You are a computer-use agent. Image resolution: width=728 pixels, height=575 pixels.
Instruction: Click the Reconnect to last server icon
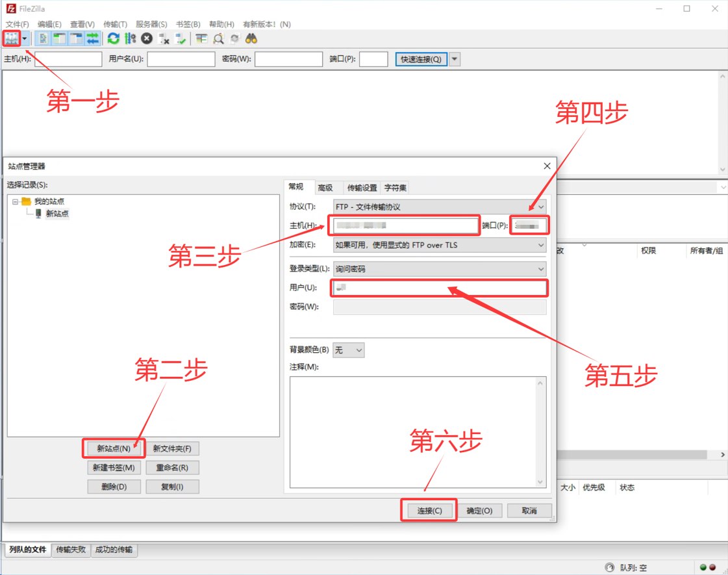click(x=180, y=39)
